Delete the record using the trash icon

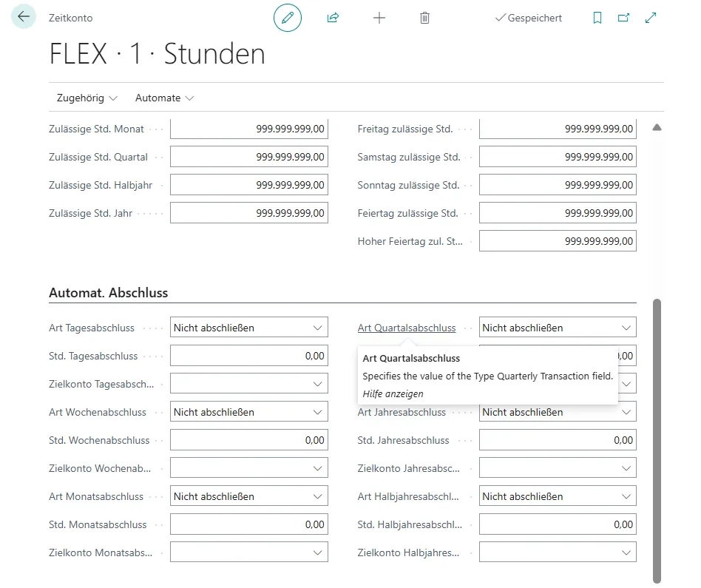coord(424,18)
